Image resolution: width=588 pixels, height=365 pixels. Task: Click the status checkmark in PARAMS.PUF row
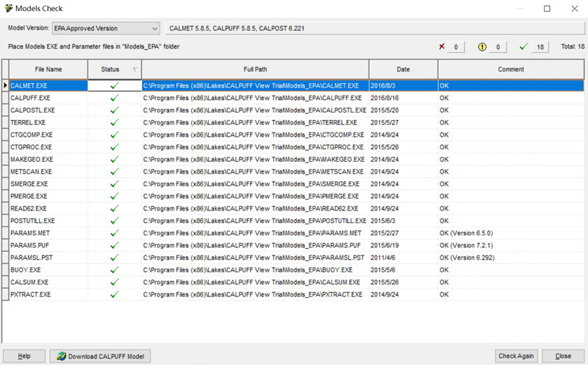114,245
